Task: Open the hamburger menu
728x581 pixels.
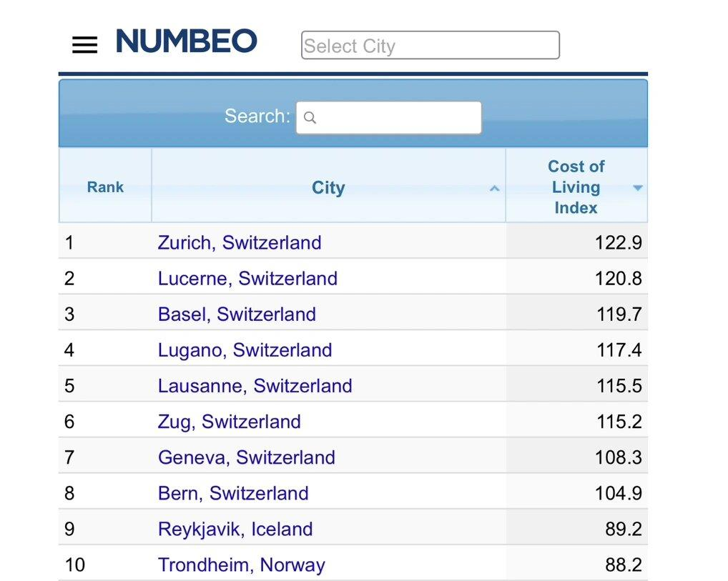Action: click(84, 45)
